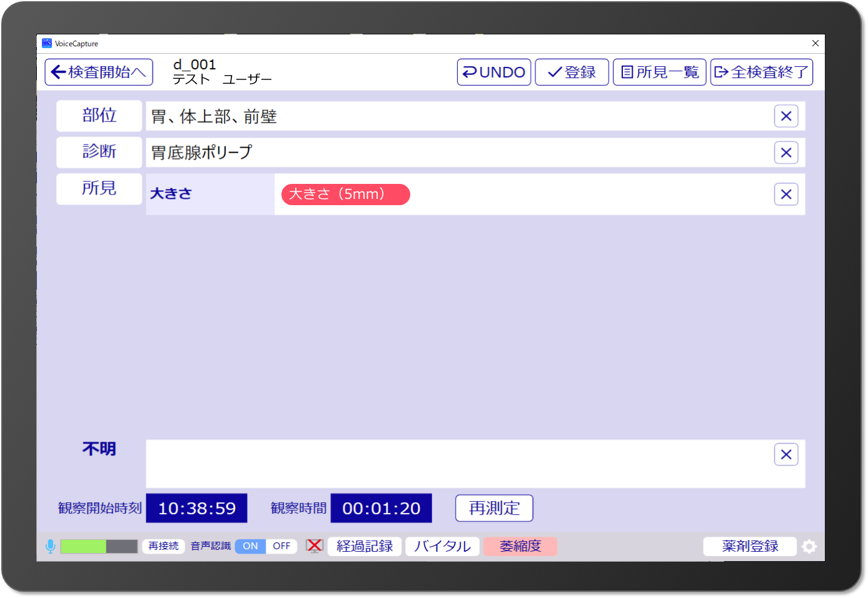Clear the 部位 row with its X icon
This screenshot has height=598, width=868.
pos(786,116)
